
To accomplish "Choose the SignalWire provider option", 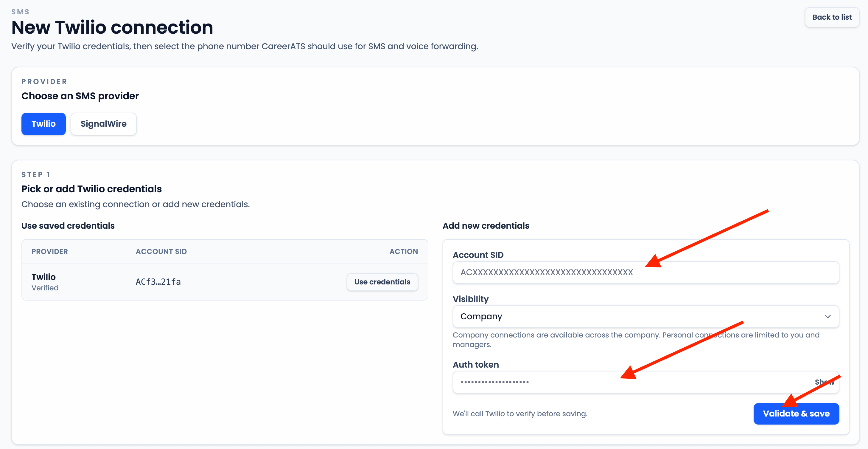I will (x=103, y=124).
